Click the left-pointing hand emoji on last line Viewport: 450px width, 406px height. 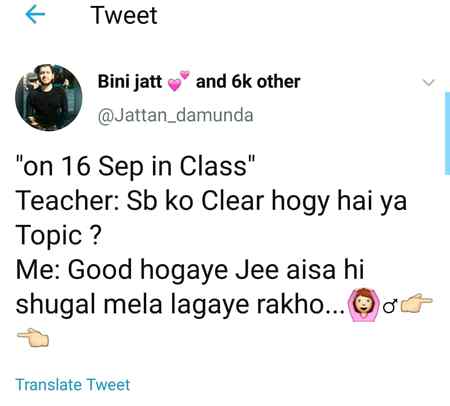point(33,337)
